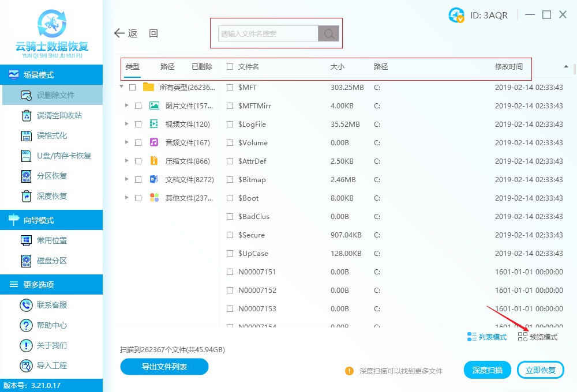Click the filename search input box
The image size is (577, 392).
pyautogui.click(x=265, y=33)
